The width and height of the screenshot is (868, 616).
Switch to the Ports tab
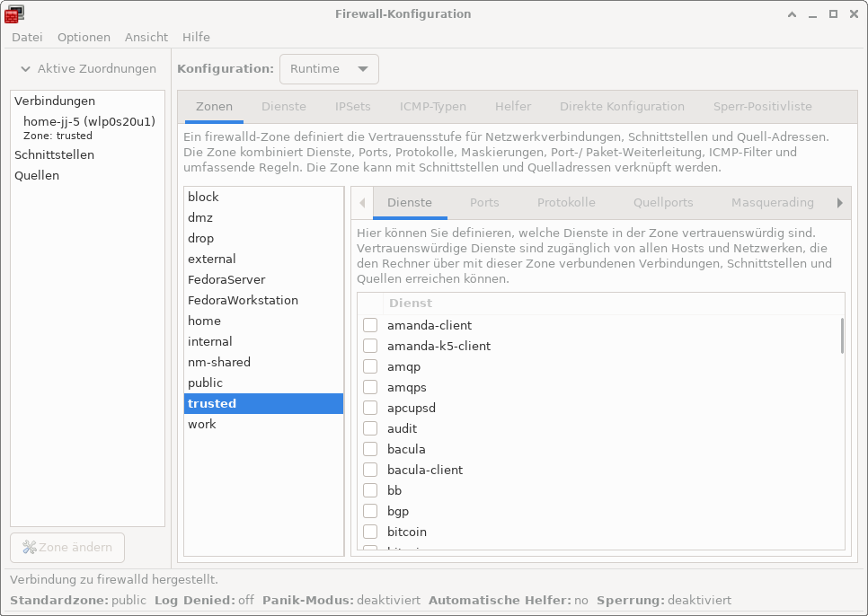point(484,203)
